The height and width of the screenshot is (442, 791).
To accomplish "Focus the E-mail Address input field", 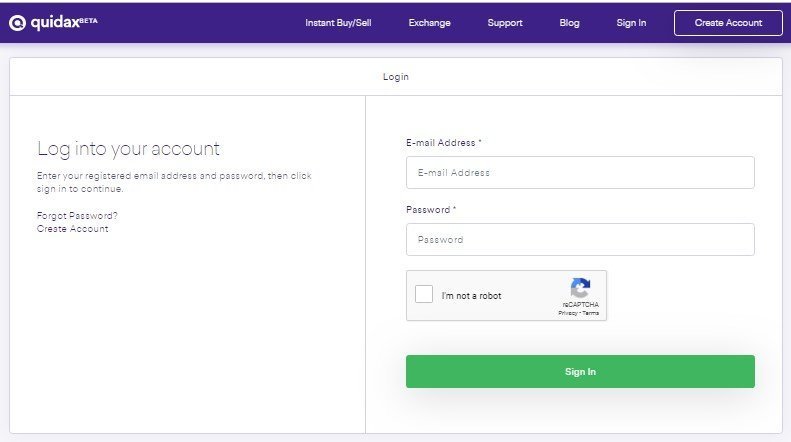I will (x=580, y=173).
